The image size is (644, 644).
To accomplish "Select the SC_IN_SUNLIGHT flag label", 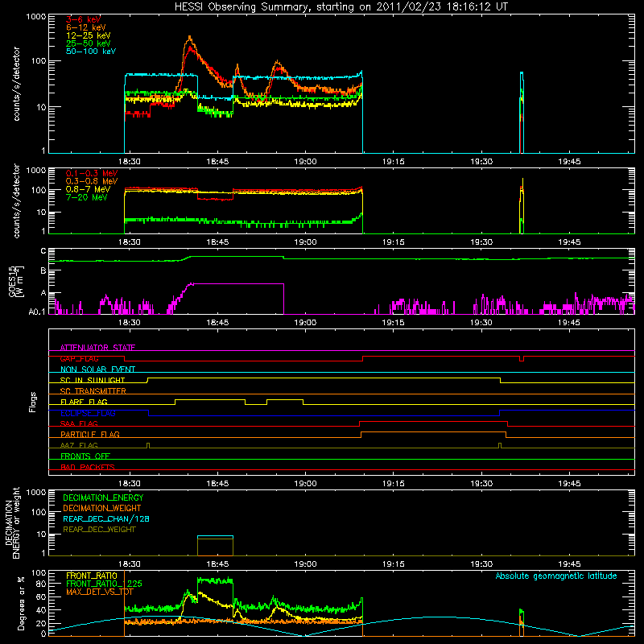I will [x=93, y=380].
